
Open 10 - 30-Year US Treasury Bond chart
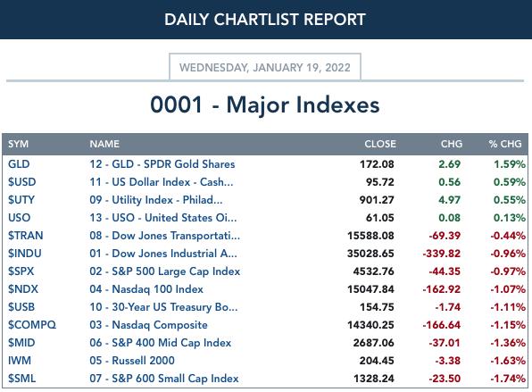click(x=163, y=307)
